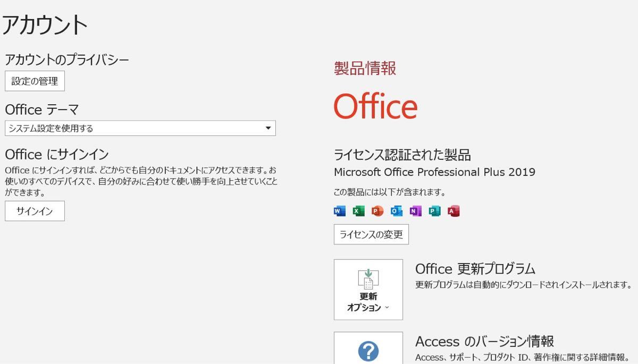
Task: Click the アカウント page title
Action: pyautogui.click(x=45, y=25)
